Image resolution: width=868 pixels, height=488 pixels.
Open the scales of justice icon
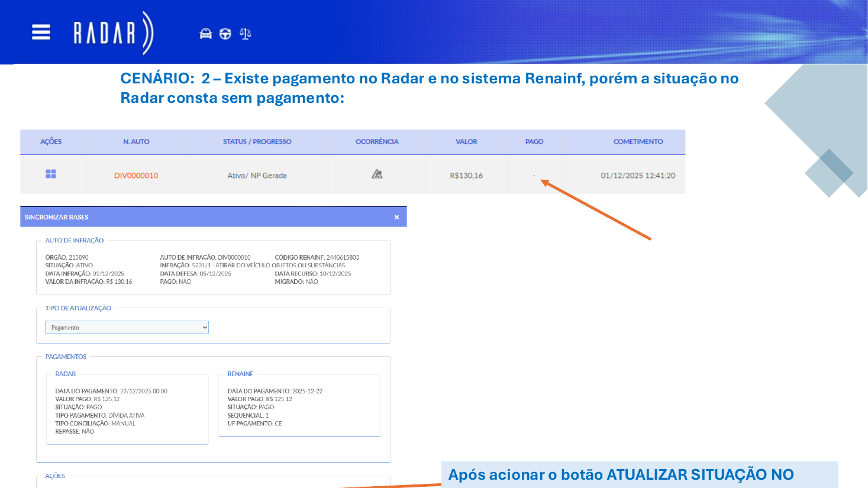pos(245,34)
